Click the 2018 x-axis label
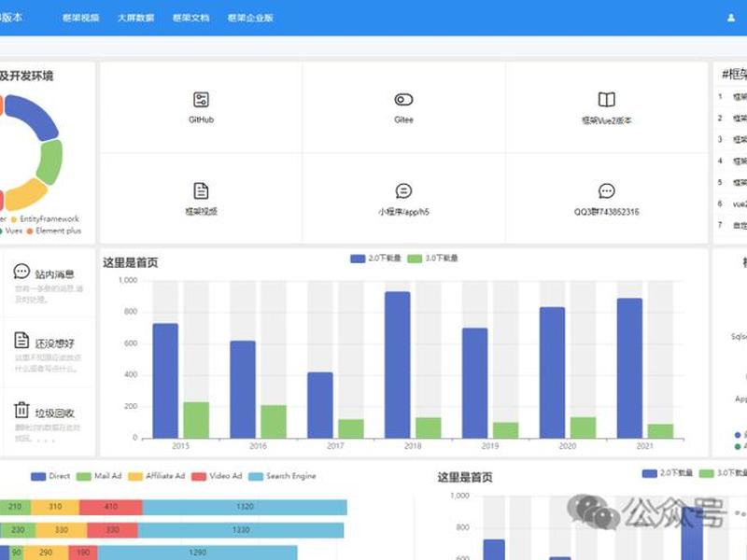Viewport: 747px width, 560px height. [413, 446]
